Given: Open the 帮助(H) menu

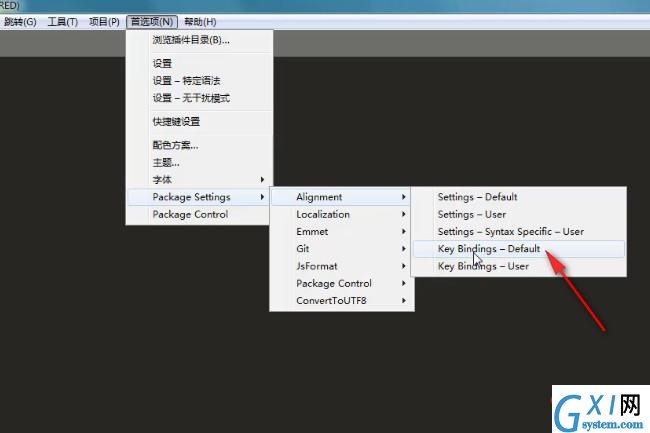Looking at the screenshot, I should (x=200, y=22).
